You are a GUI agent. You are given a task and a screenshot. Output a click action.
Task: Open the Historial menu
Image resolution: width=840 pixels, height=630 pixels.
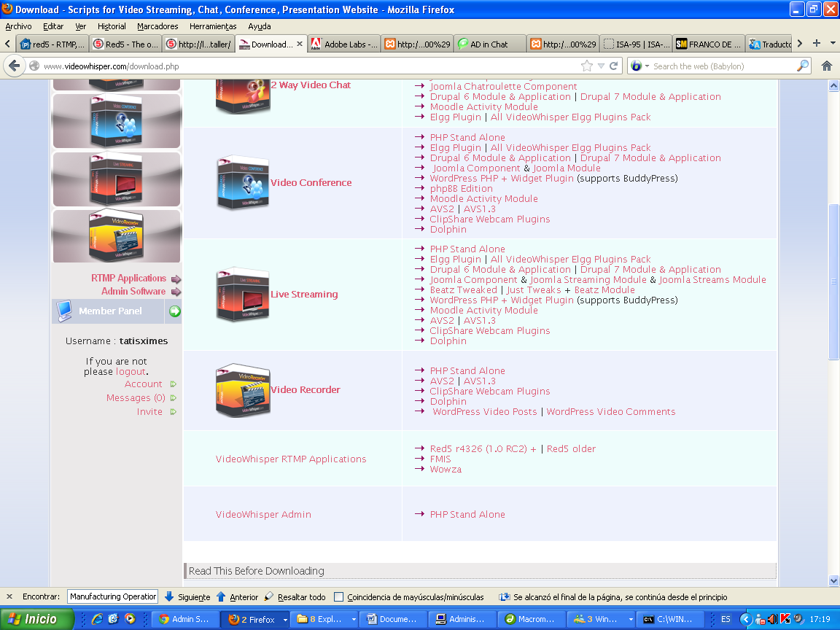pyautogui.click(x=112, y=26)
